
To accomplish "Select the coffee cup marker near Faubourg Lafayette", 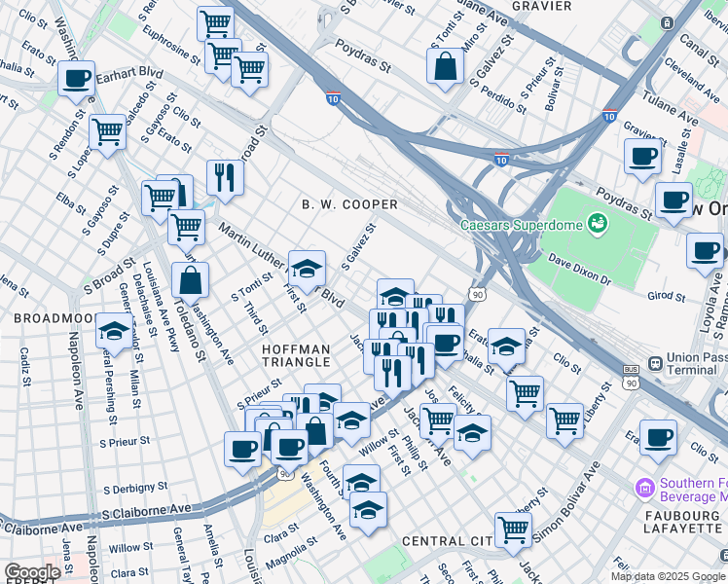I will [658, 439].
